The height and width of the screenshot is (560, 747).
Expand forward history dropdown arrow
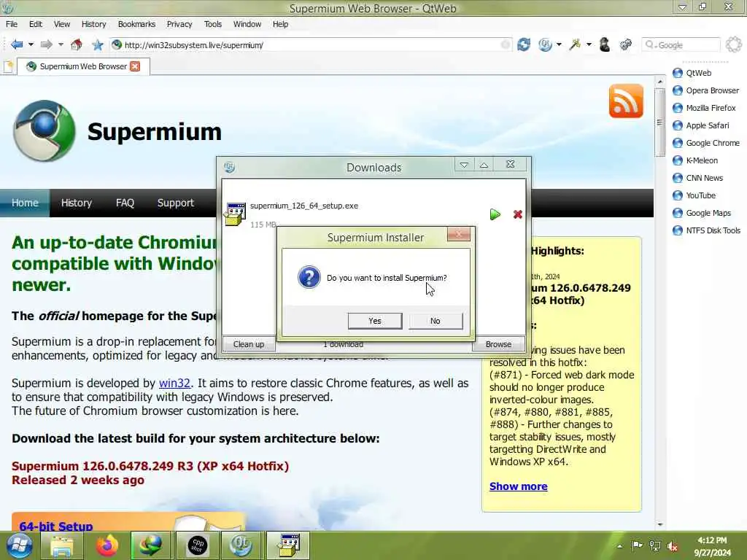[x=61, y=44]
